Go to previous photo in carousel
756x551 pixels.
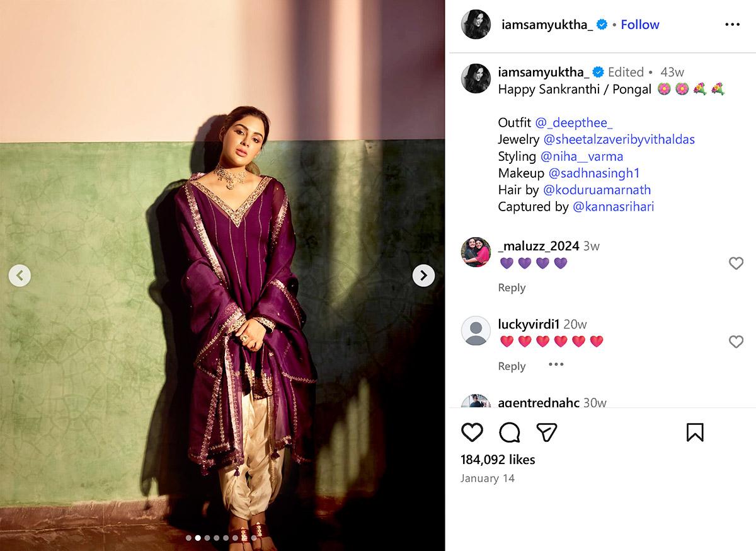coord(20,275)
